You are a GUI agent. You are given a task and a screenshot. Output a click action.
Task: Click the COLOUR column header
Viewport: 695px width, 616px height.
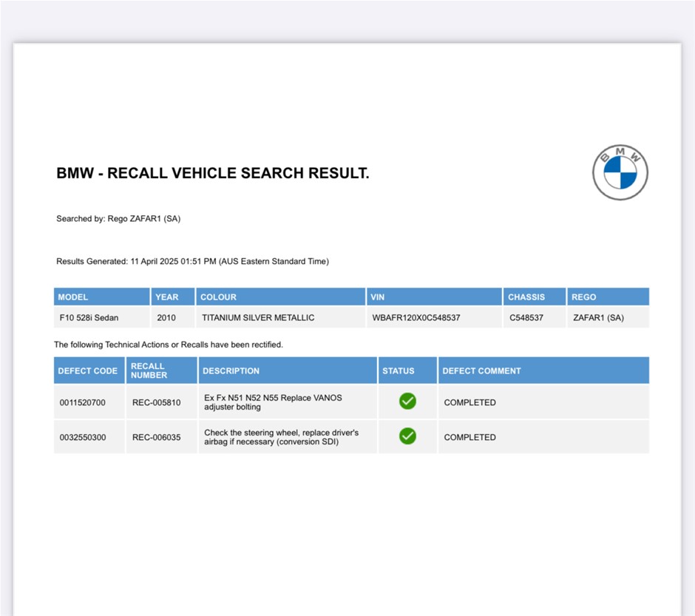pyautogui.click(x=219, y=297)
